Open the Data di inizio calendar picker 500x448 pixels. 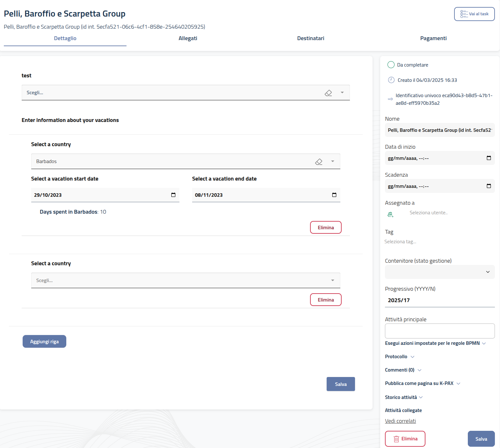tap(489, 158)
